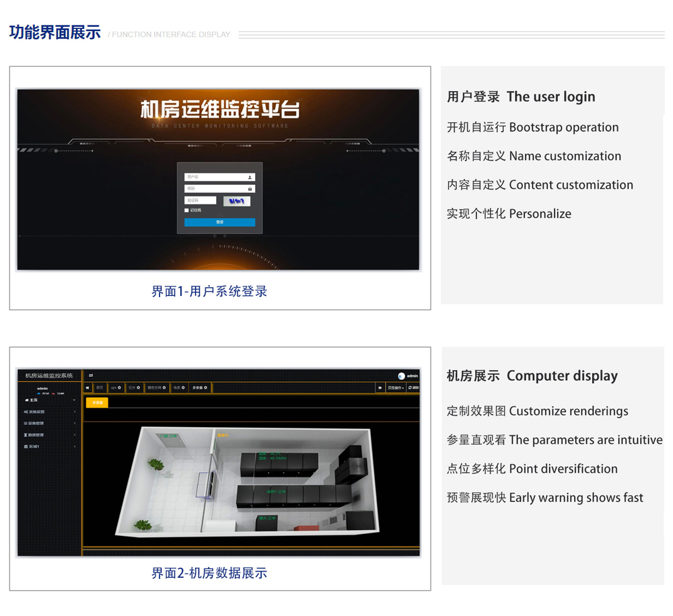673x616 pixels.
Task: Select the yellow 多参量 sub-tab
Action: 97,403
